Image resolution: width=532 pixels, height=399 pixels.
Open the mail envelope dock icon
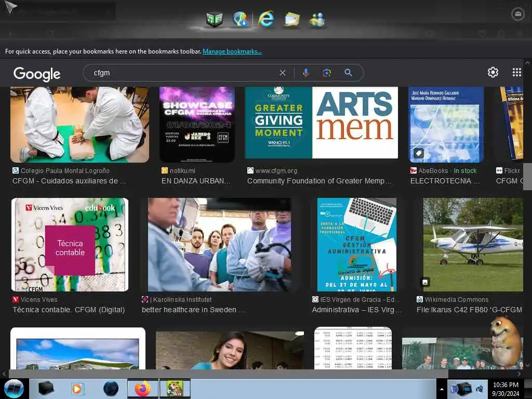pyautogui.click(x=292, y=20)
